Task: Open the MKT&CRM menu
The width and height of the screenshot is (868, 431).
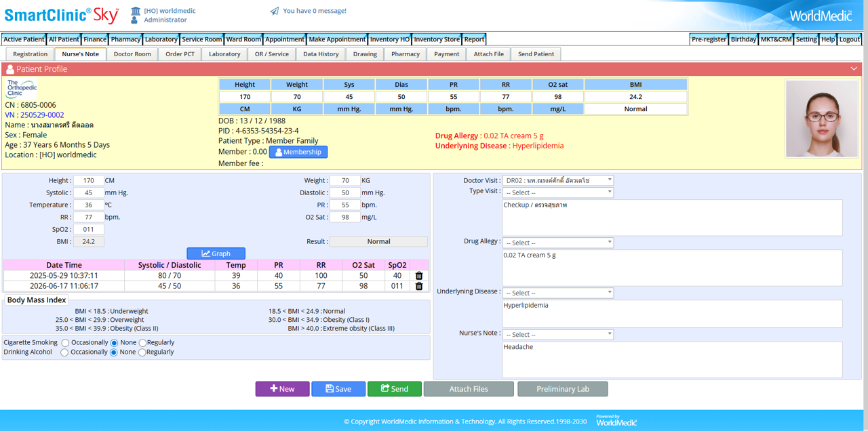Action: pyautogui.click(x=776, y=39)
